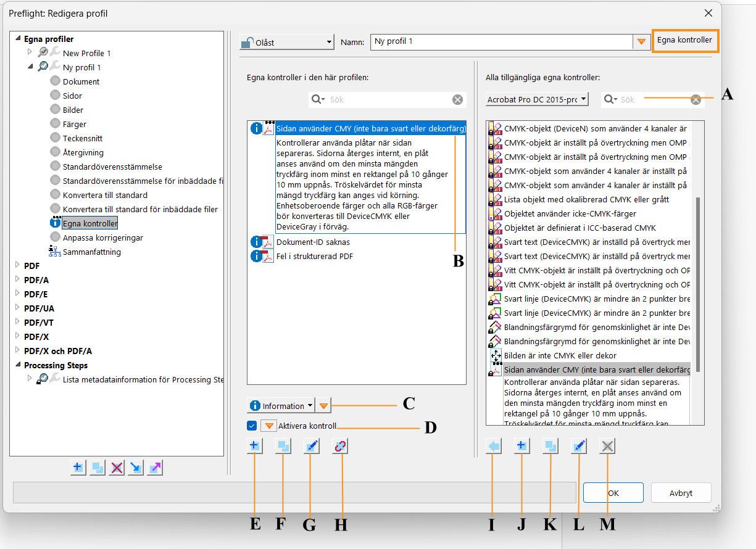Viewport: 756px width, 549px height.
Task: Select 'Lista objekt med okalibrerad CMYK eller grått'
Action: (586, 199)
